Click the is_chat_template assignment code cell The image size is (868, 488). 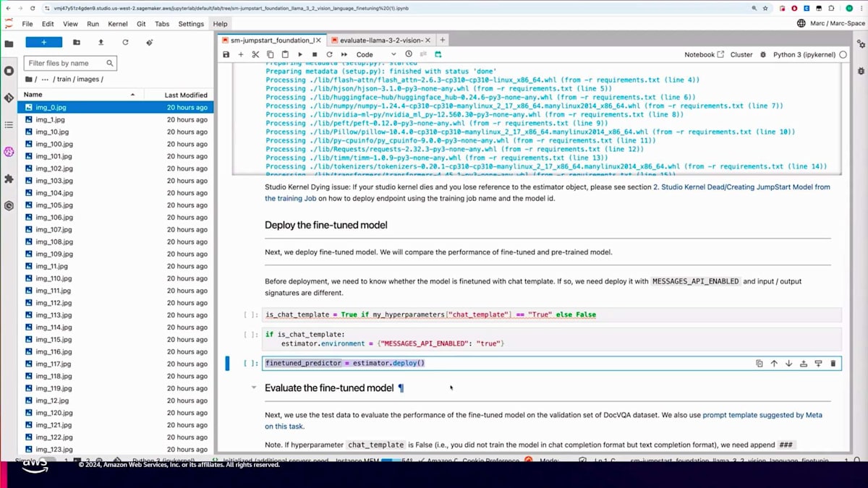pyautogui.click(x=552, y=314)
